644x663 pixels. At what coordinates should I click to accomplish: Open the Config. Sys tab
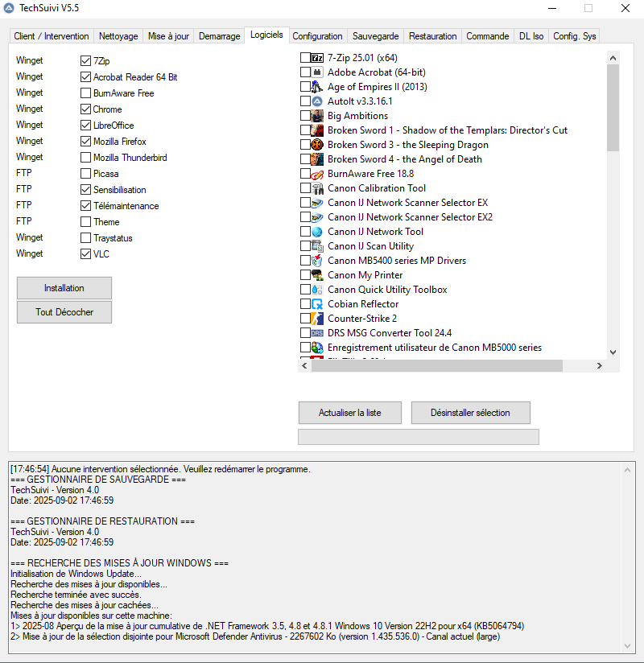tap(574, 35)
